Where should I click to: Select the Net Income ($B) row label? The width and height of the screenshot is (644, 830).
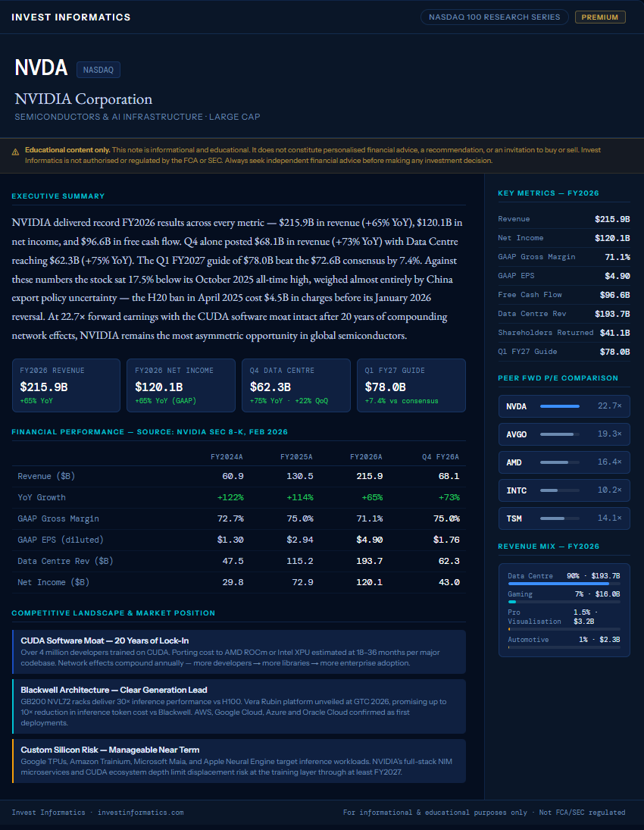54,582
